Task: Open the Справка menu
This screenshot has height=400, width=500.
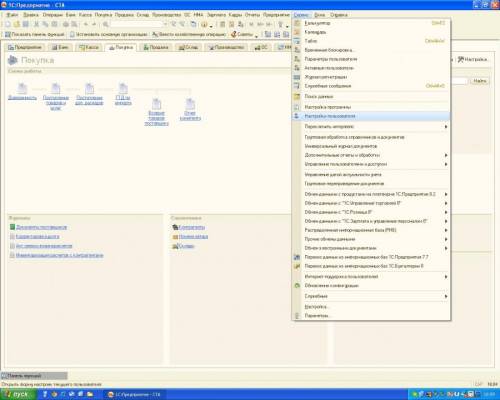Action: [339, 15]
